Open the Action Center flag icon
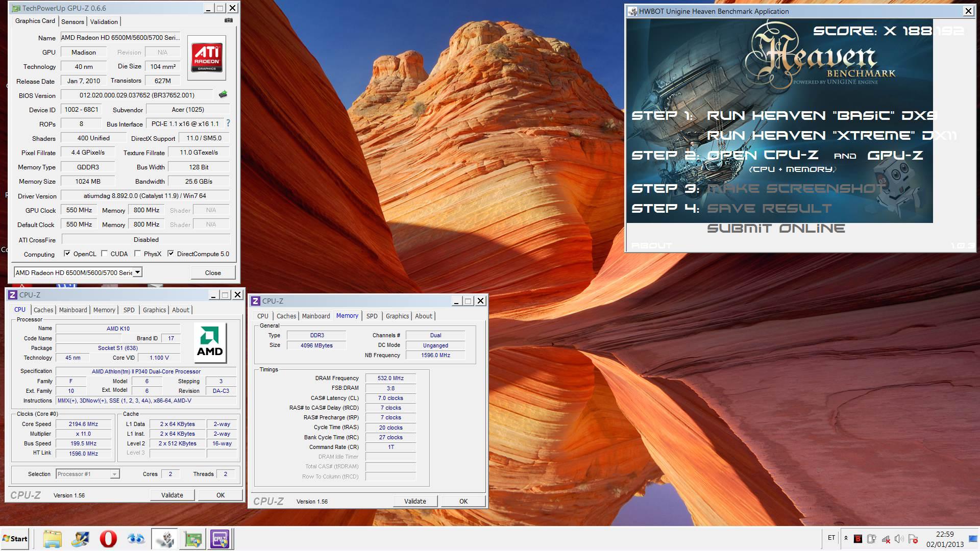 913,539
